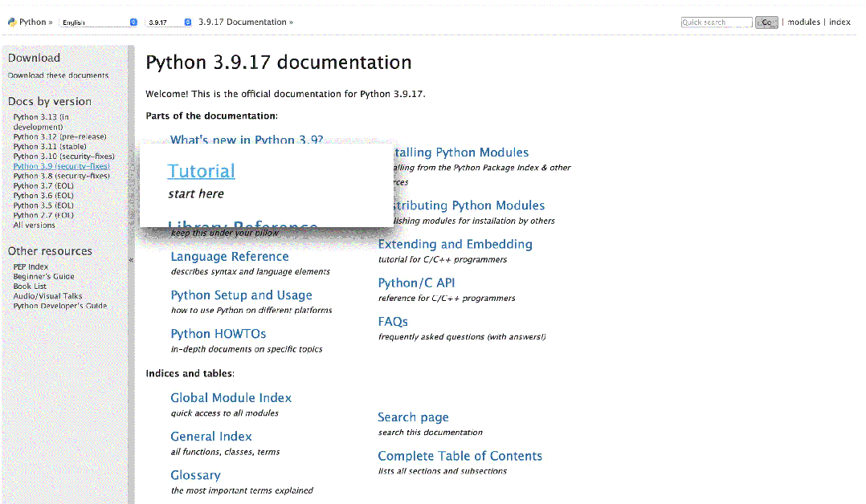Collapse the sidebar using the « toggle
Screen dimensions: 866x504
[x=131, y=260]
